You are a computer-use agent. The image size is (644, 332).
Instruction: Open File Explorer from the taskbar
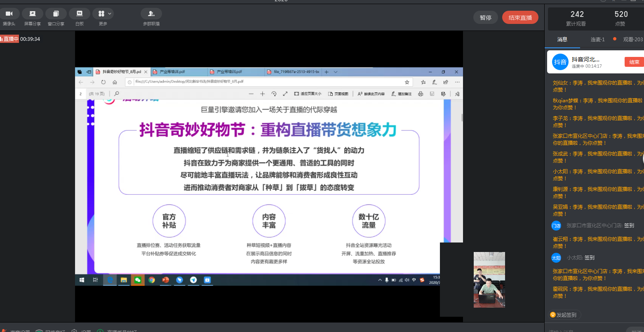click(124, 280)
